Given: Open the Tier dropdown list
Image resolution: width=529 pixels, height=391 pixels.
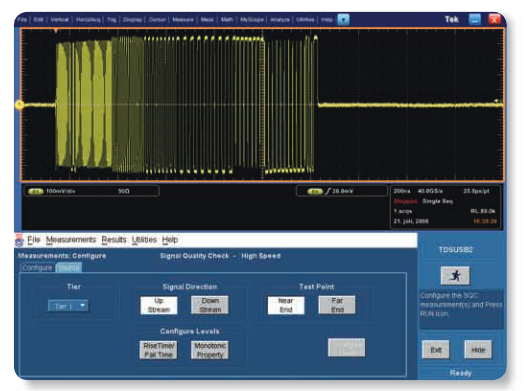Looking at the screenshot, I should [68, 306].
